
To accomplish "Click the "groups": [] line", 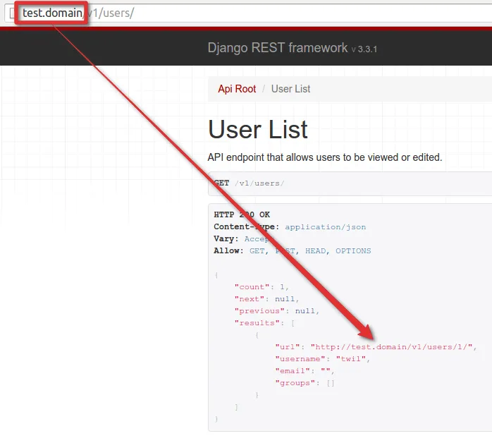I will click(x=305, y=383).
